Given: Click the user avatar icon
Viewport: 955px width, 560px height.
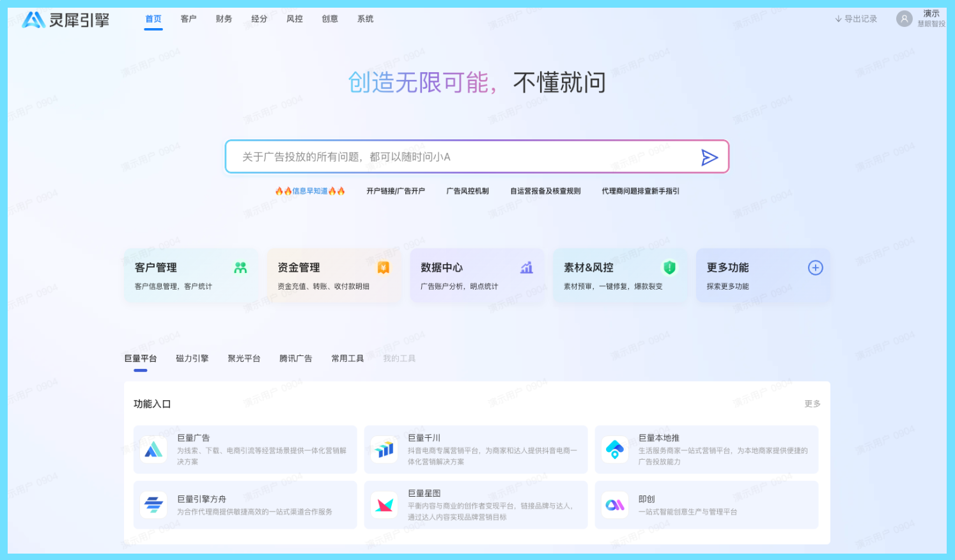Looking at the screenshot, I should pos(904,19).
